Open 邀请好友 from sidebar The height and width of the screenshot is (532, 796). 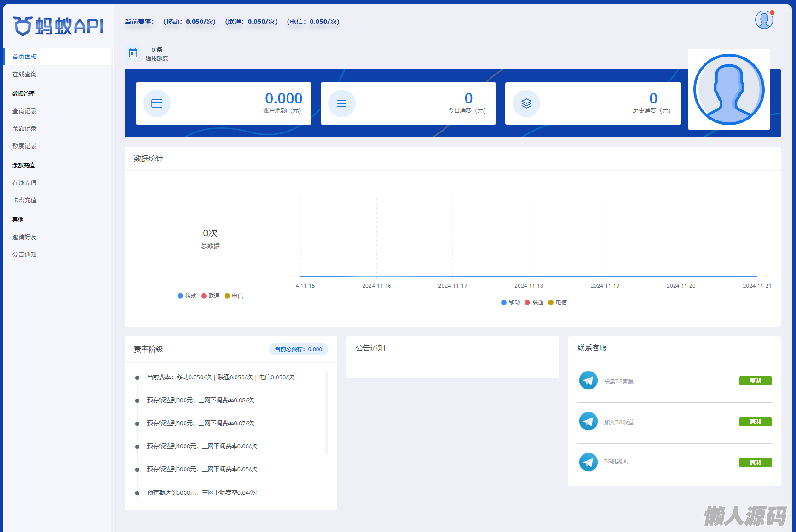(x=24, y=237)
